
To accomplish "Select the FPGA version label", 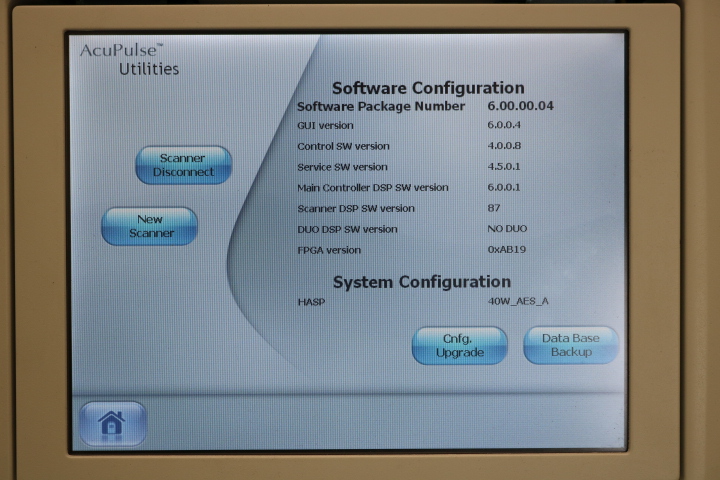I will [329, 250].
